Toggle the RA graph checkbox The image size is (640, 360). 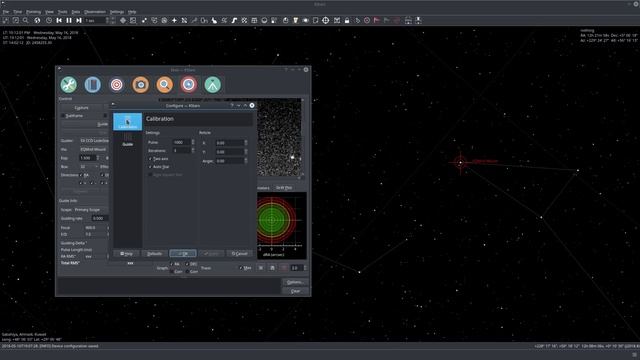171,264
